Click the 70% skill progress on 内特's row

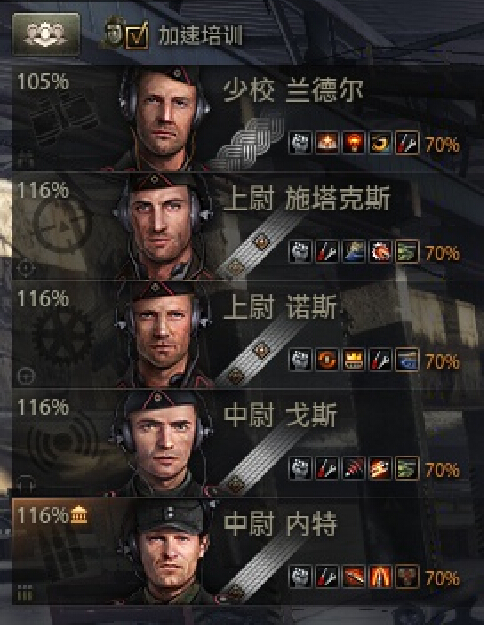[x=443, y=578]
